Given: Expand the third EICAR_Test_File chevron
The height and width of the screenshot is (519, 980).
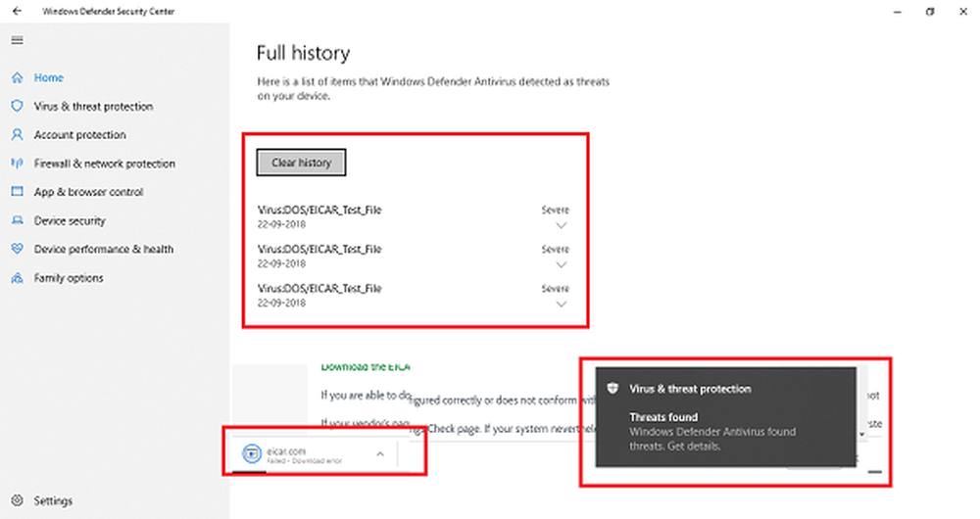Looking at the screenshot, I should click(561, 304).
